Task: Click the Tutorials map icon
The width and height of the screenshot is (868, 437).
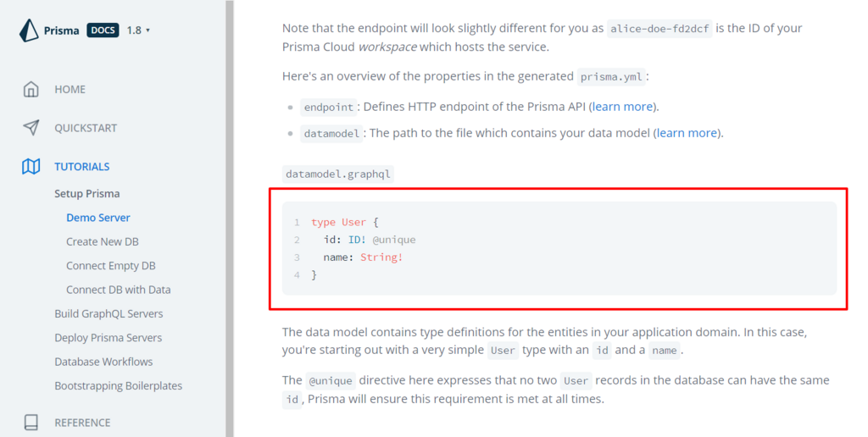Action: [x=31, y=167]
